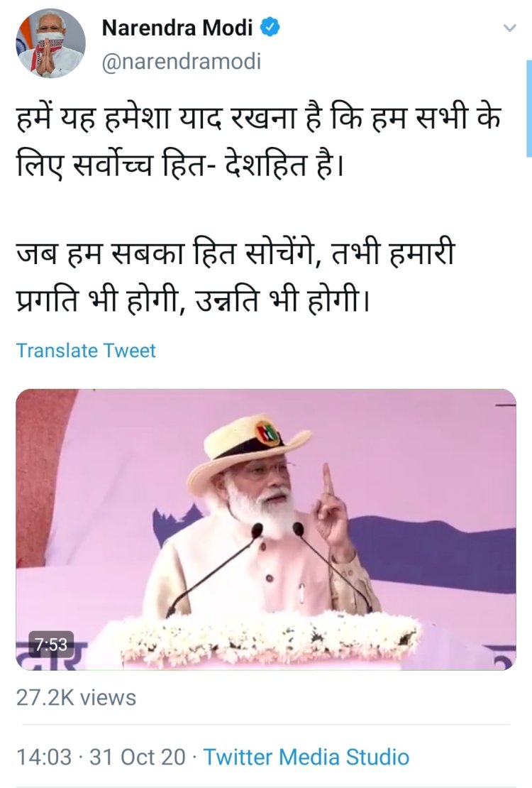Tap the 7:53 video duration badge
532x788 pixels.
[x=51, y=644]
